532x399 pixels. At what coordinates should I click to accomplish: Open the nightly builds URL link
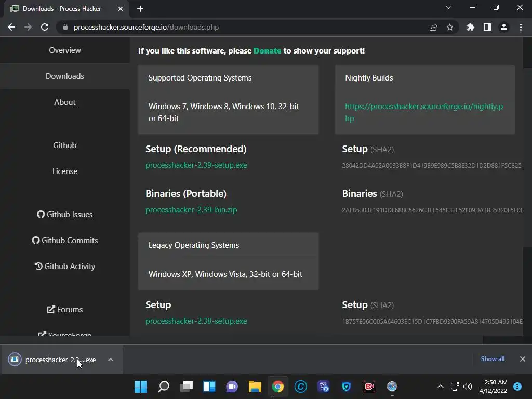tap(424, 112)
